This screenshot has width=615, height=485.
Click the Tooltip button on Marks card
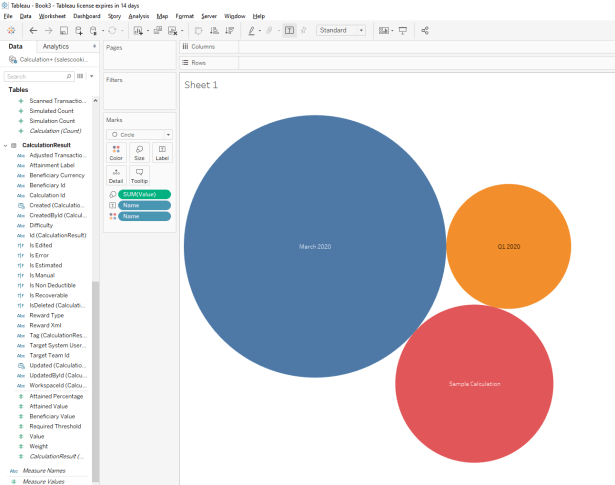[x=139, y=175]
